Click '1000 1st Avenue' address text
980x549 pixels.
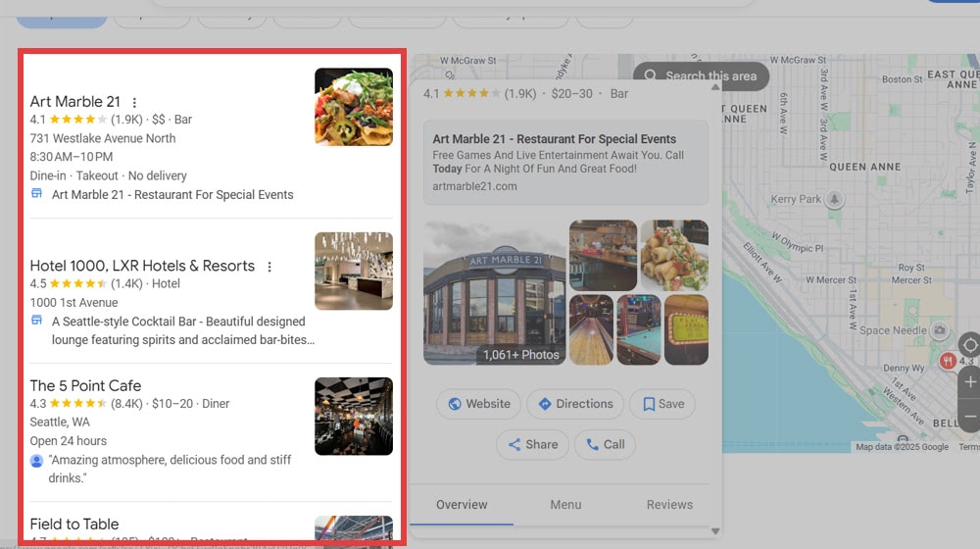click(73, 303)
